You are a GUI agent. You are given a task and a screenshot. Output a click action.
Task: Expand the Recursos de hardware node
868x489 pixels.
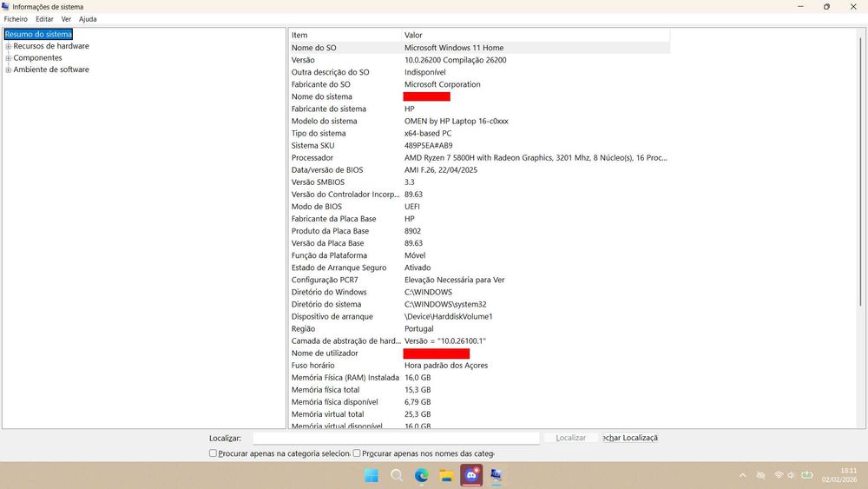pos(9,47)
